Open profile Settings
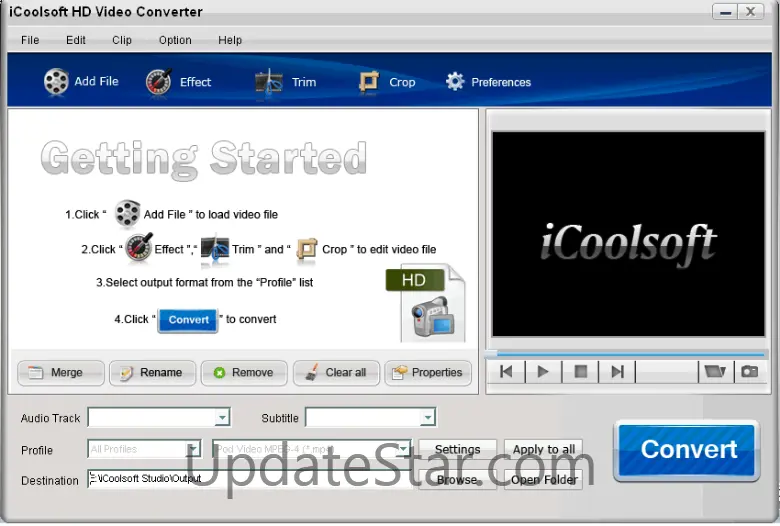Viewport: 780px width, 526px height. [458, 449]
